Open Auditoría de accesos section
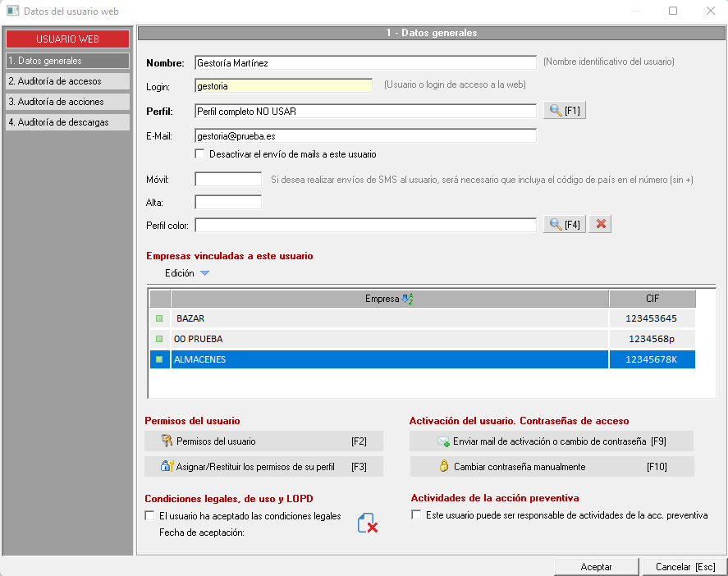This screenshot has width=728, height=576. tap(67, 81)
